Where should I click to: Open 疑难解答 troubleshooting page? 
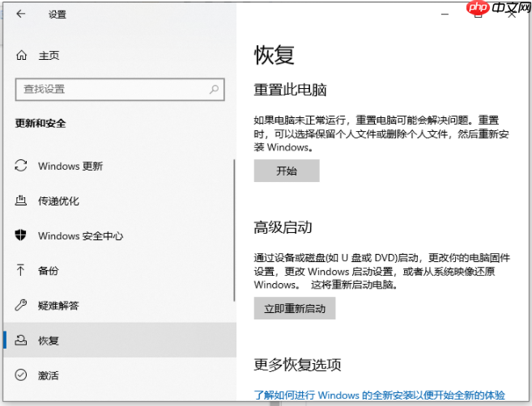tap(118, 306)
